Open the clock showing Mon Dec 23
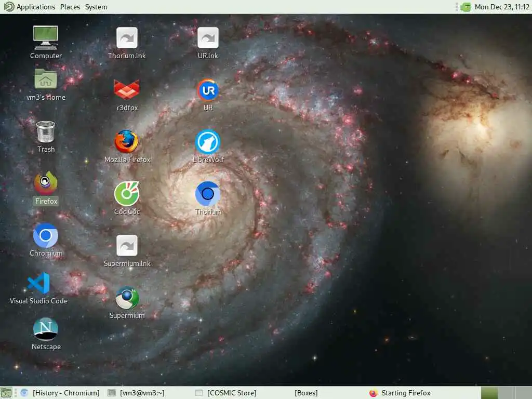Screen dimensions: 532x399 tap(502, 7)
